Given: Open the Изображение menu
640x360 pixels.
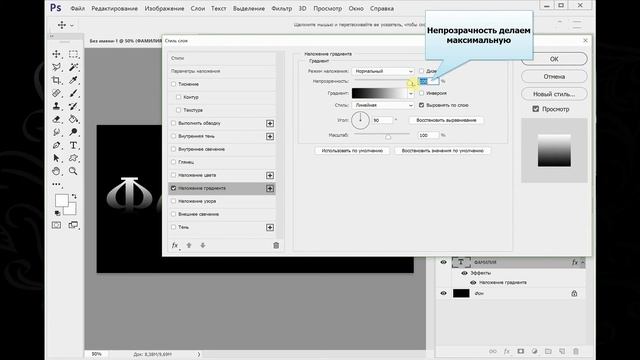Looking at the screenshot, I should [x=164, y=8].
